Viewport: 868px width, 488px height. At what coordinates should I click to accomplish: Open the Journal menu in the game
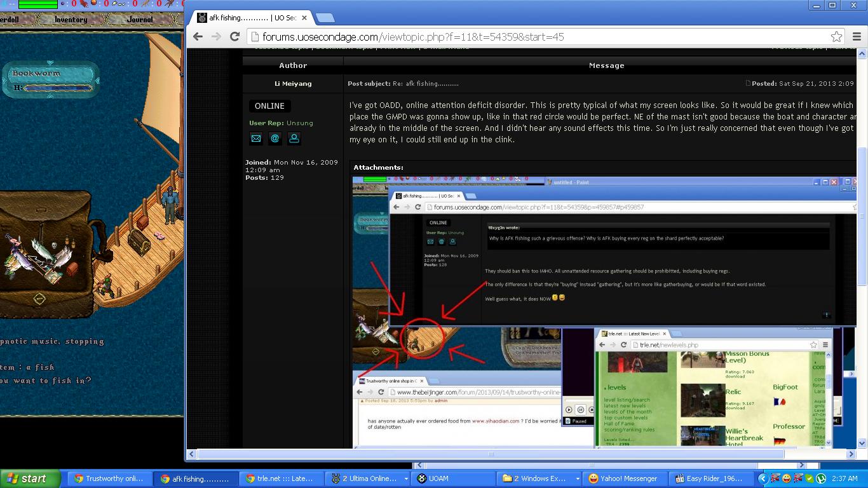point(140,20)
